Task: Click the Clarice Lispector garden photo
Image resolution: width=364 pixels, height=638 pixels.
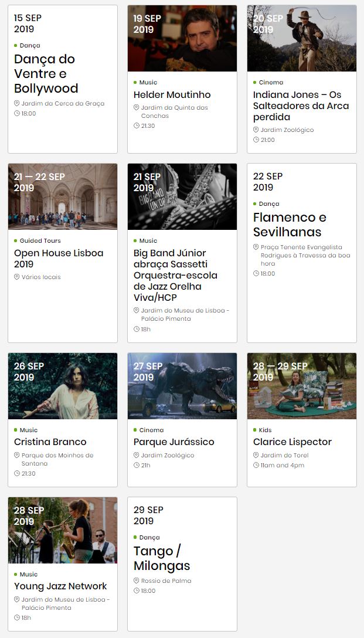Action: pos(302,386)
